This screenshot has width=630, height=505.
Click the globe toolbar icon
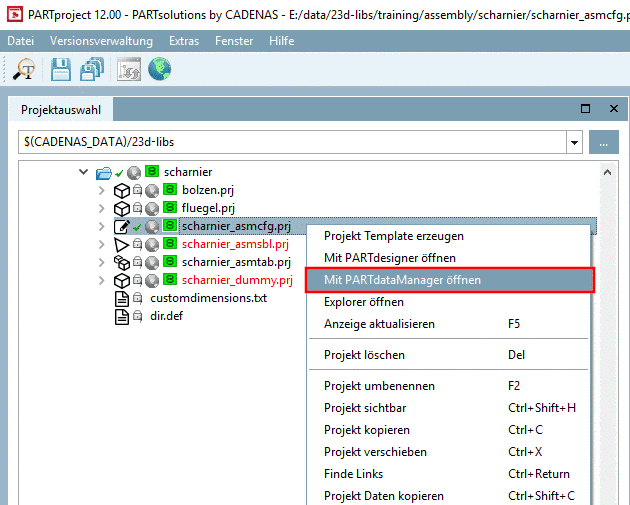coord(160,70)
